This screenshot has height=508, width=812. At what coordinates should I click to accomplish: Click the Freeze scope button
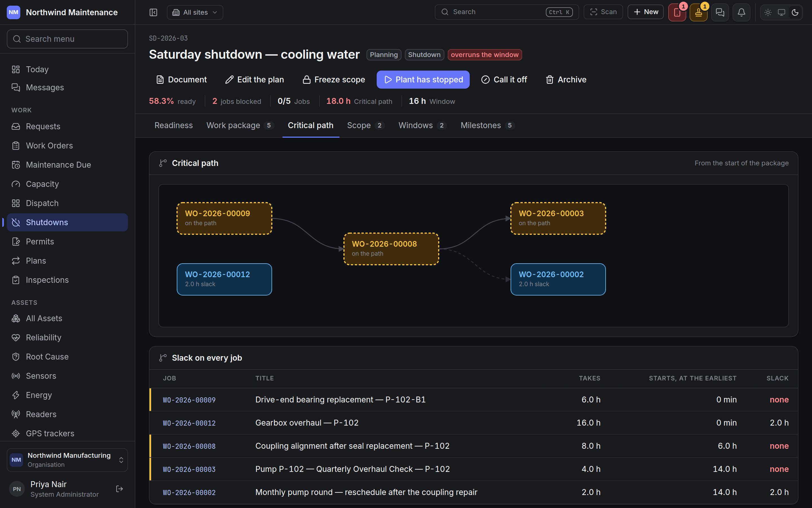pyautogui.click(x=334, y=80)
